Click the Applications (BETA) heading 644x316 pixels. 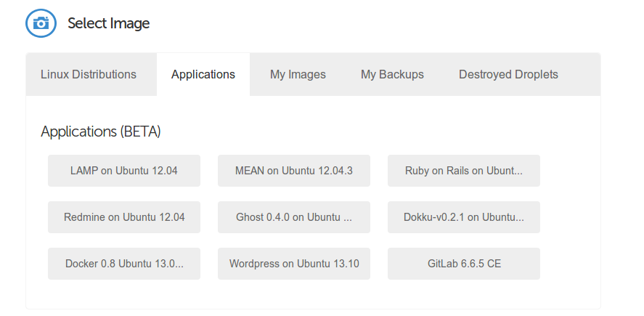101,131
